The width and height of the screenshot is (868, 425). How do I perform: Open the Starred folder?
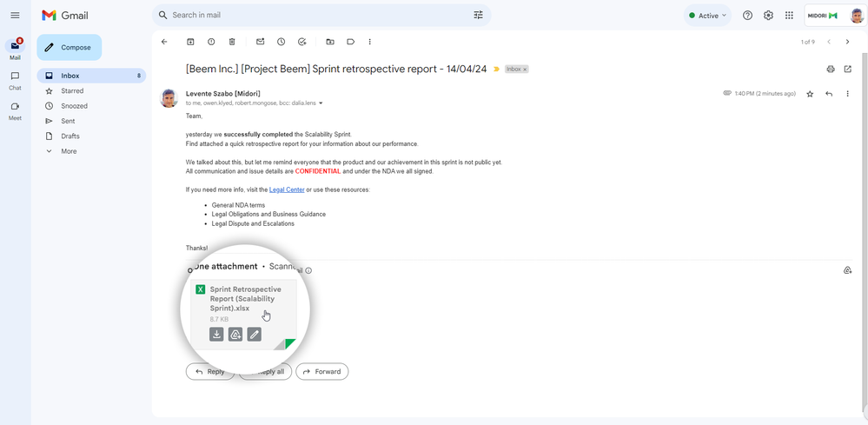pos(72,90)
